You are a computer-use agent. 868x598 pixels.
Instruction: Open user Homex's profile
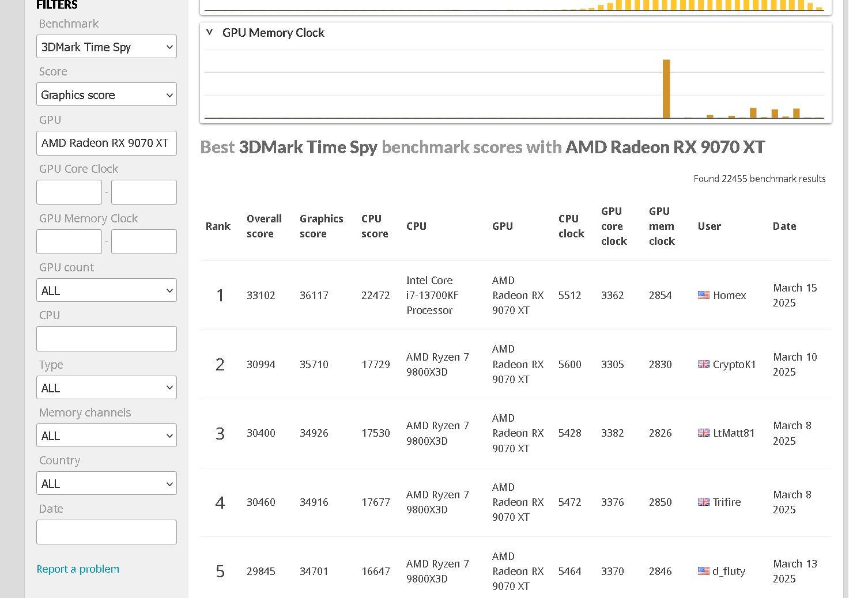pos(730,295)
